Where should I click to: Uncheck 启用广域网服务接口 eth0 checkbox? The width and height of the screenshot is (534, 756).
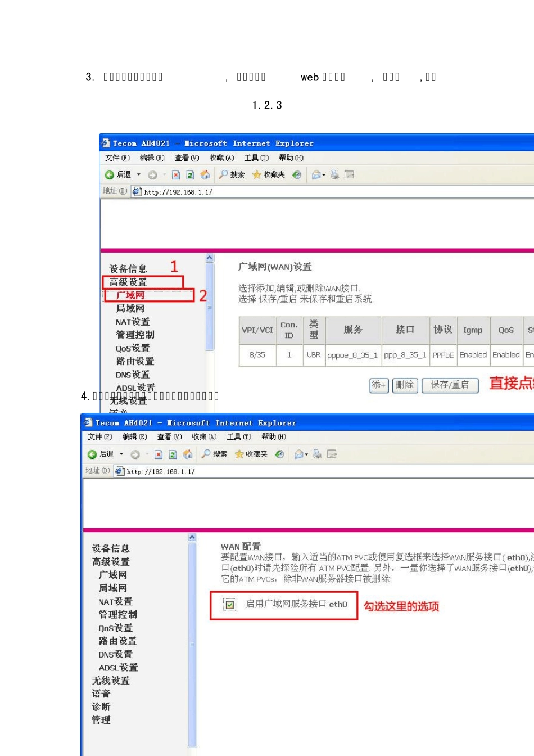pyautogui.click(x=229, y=605)
